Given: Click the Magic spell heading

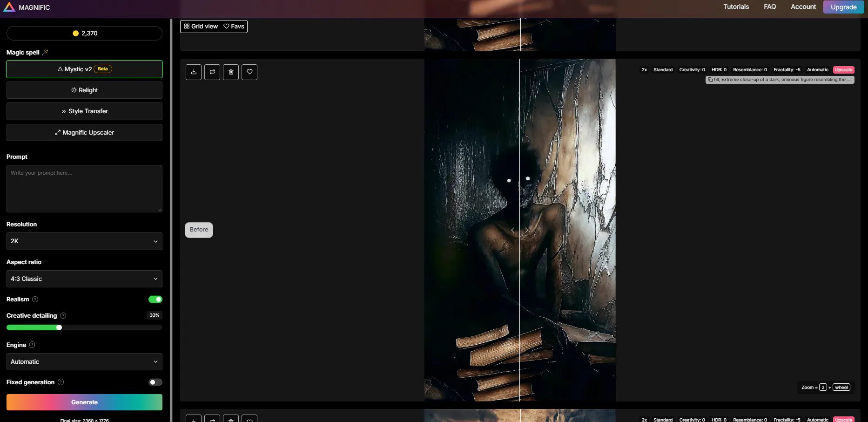Looking at the screenshot, I should click(23, 53).
